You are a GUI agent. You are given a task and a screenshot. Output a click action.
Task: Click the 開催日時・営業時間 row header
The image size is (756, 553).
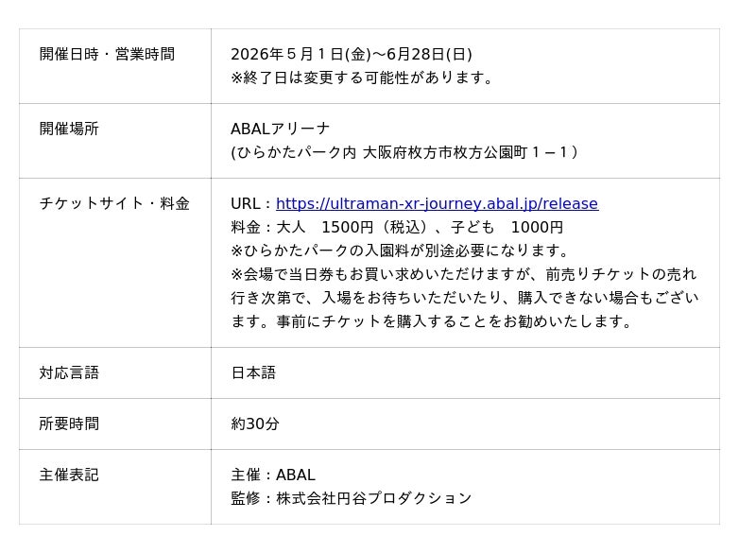(107, 55)
